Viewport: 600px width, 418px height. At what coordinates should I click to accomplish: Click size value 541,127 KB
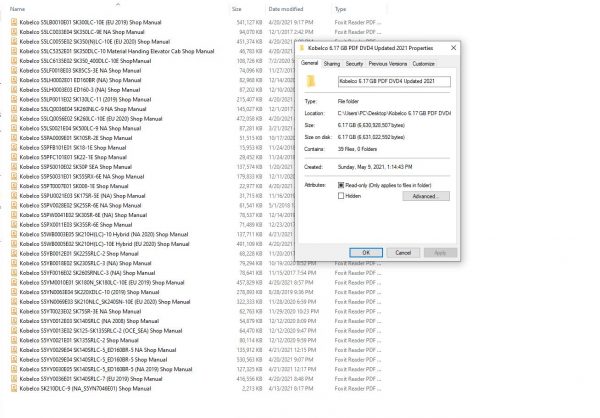(x=249, y=22)
